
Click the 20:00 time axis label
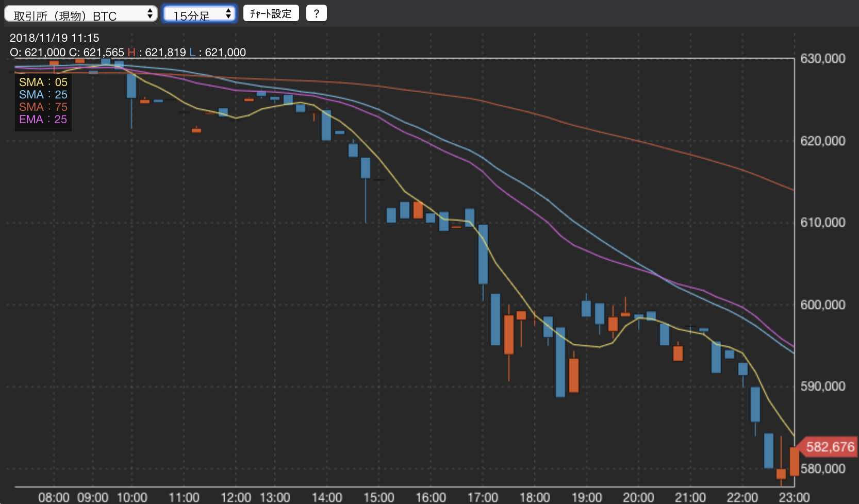point(638,497)
